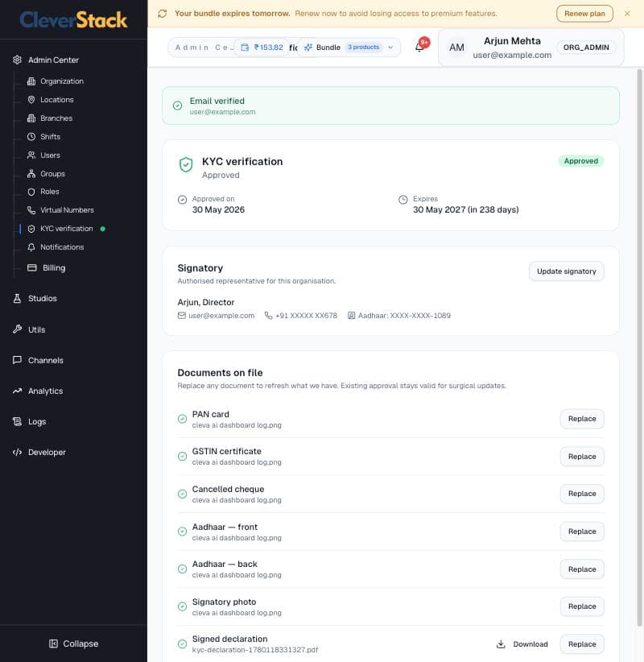
Task: Open Admin Center gear icon
Action: [17, 60]
